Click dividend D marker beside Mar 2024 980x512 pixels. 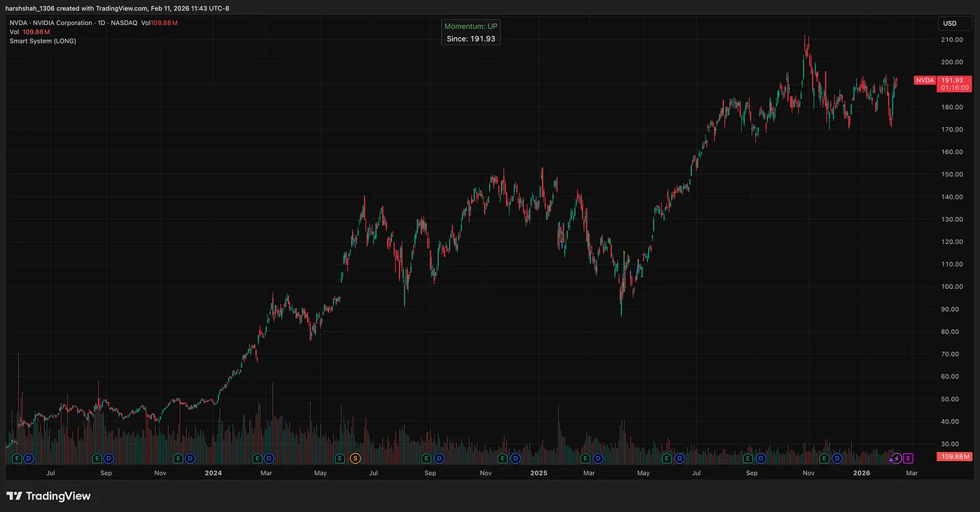(x=269, y=458)
